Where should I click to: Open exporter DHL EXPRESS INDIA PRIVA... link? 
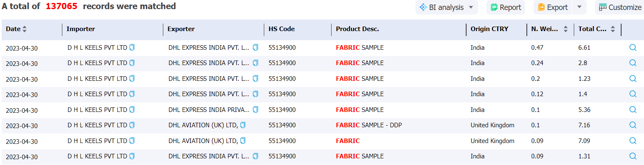(x=209, y=109)
